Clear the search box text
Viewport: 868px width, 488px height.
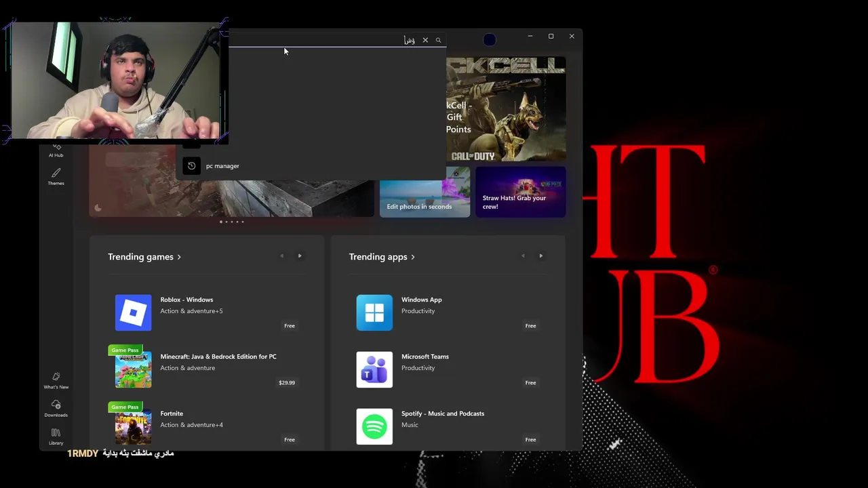425,40
